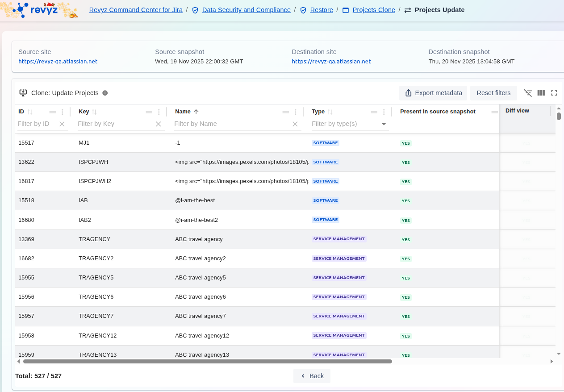
Task: Click the Export metadata button
Action: [433, 93]
